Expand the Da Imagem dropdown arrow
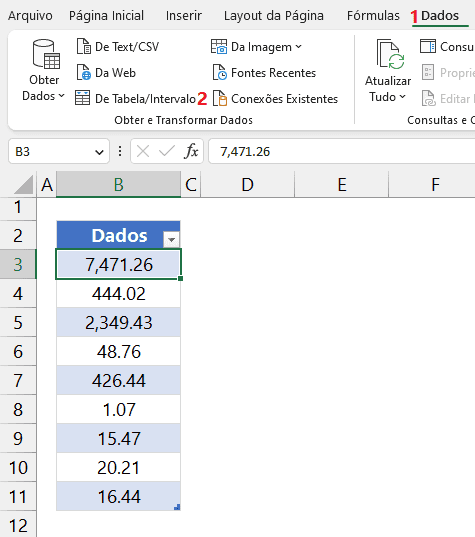The height and width of the screenshot is (537, 475). click(x=298, y=47)
